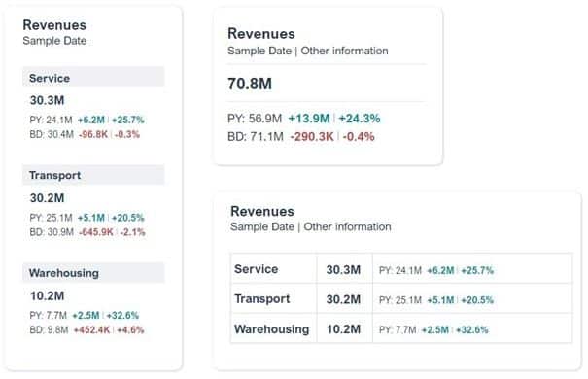Click the Warehousing category header in left card
This screenshot has height=379, width=588.
pyautogui.click(x=93, y=272)
